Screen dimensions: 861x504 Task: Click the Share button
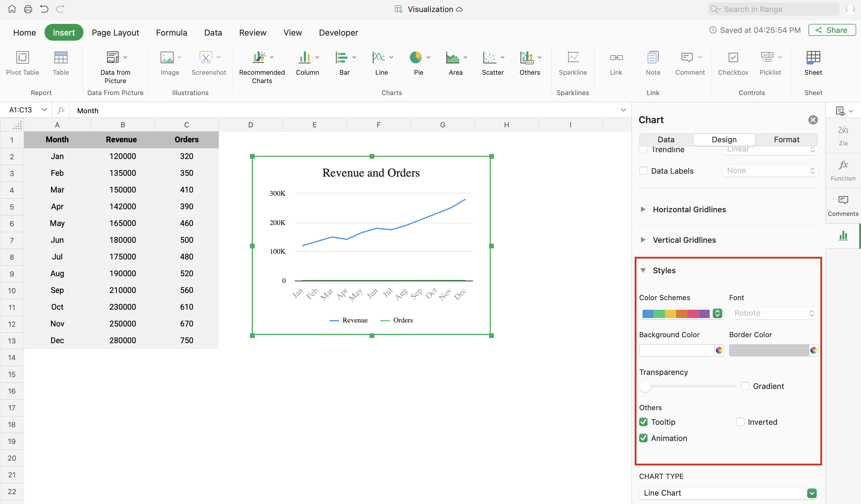(x=832, y=30)
